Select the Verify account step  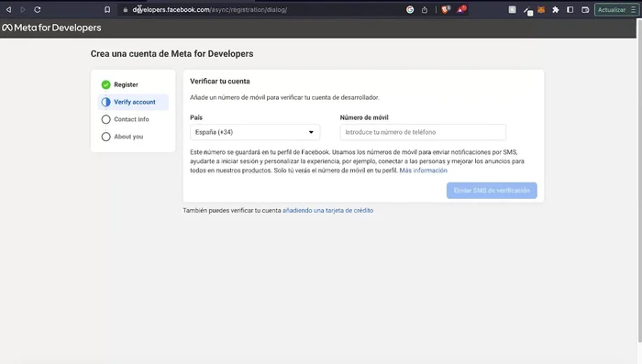[x=133, y=102]
